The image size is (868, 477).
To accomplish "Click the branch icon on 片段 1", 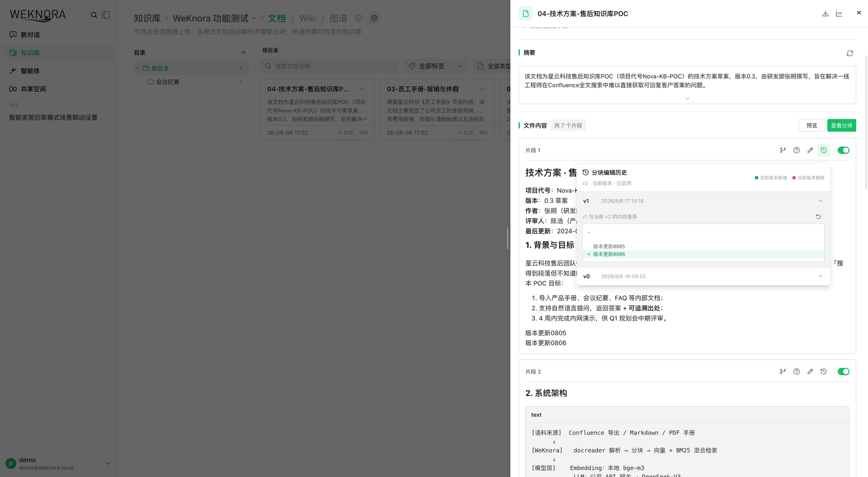I will (783, 150).
